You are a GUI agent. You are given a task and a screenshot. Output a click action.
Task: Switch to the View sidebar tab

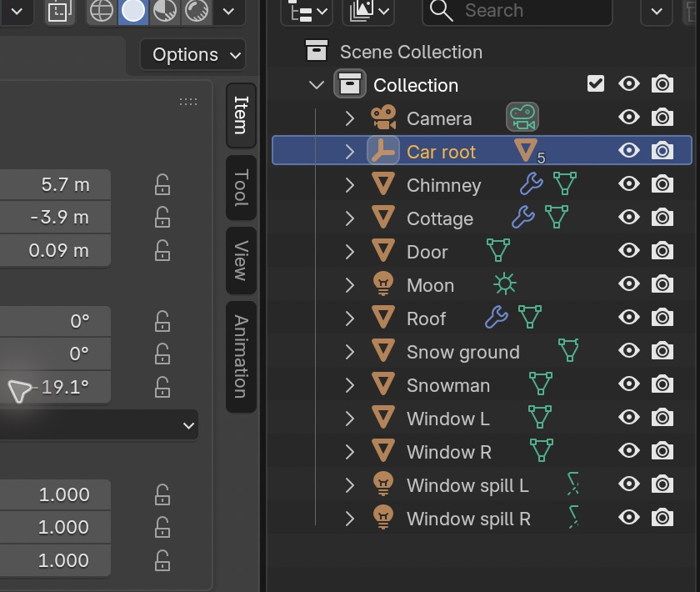(x=241, y=260)
